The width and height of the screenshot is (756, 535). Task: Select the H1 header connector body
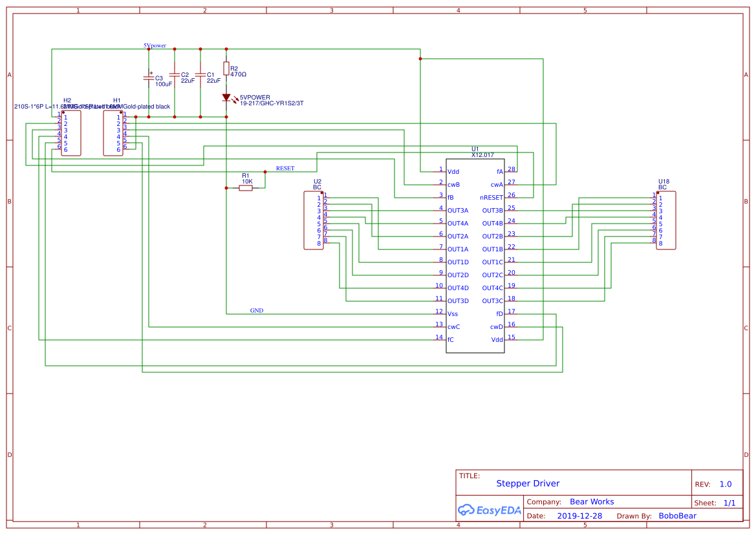click(113, 133)
